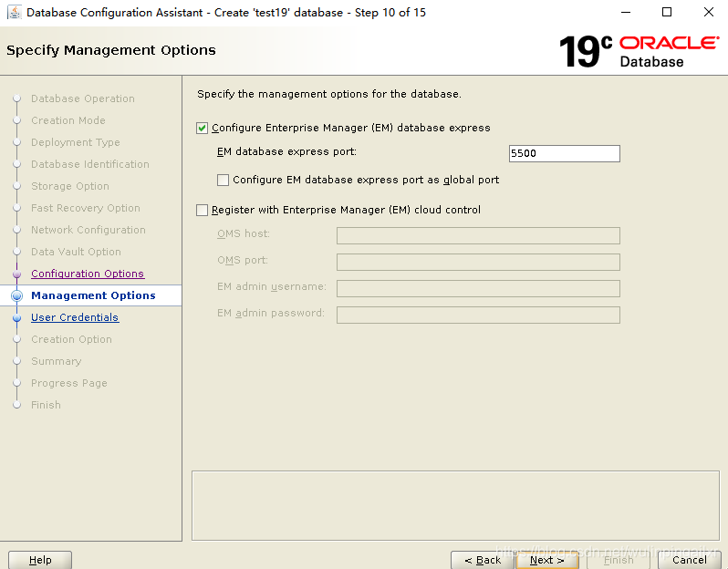Maximize the Database Configuration Assistant window
The width and height of the screenshot is (728, 569).
tap(667, 12)
